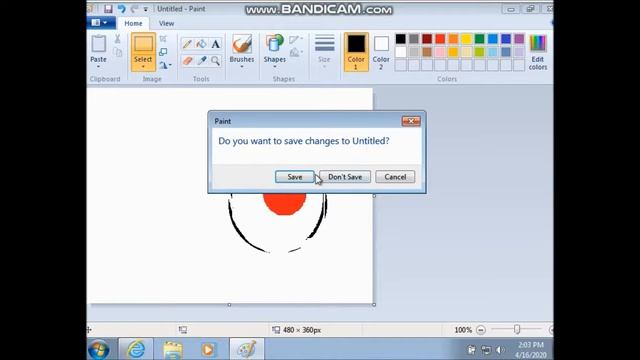The image size is (640, 360).
Task: Click Cancel in the Paint dialog
Action: 395,177
